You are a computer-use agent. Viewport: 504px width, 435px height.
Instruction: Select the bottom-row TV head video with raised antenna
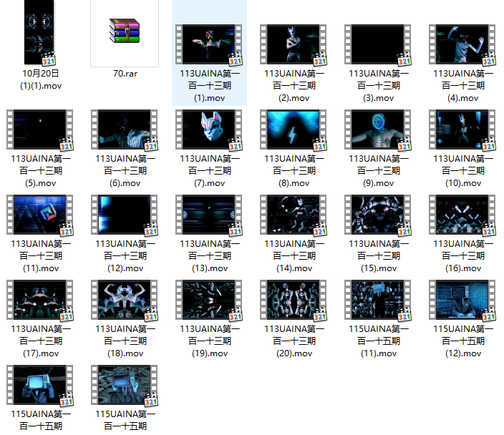pyautogui.click(x=40, y=385)
